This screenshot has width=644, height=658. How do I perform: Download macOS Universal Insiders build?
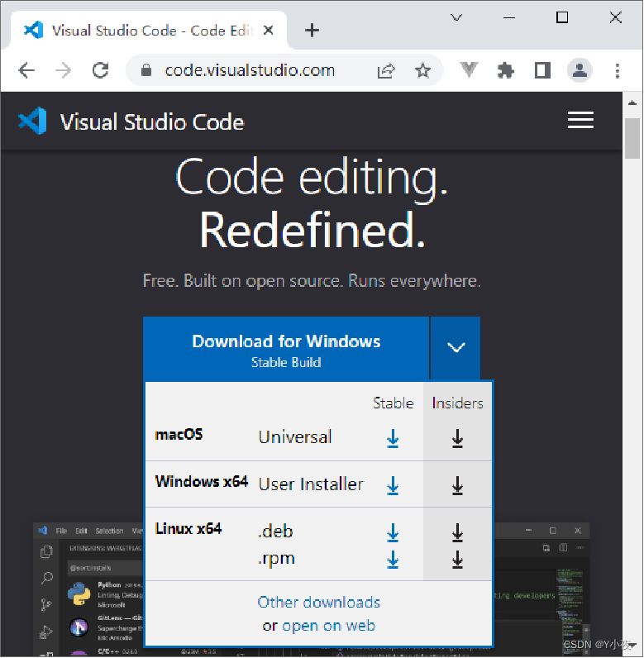457,438
